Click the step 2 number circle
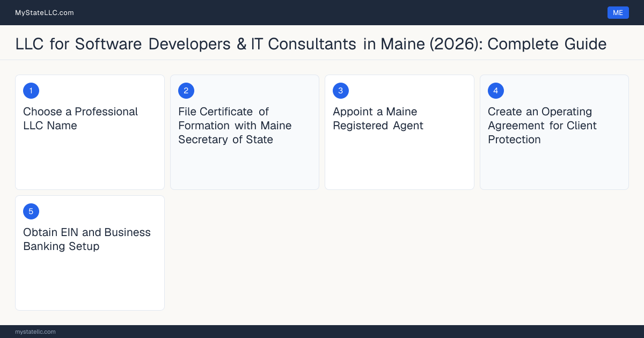Image resolution: width=644 pixels, height=338 pixels. [x=186, y=91]
